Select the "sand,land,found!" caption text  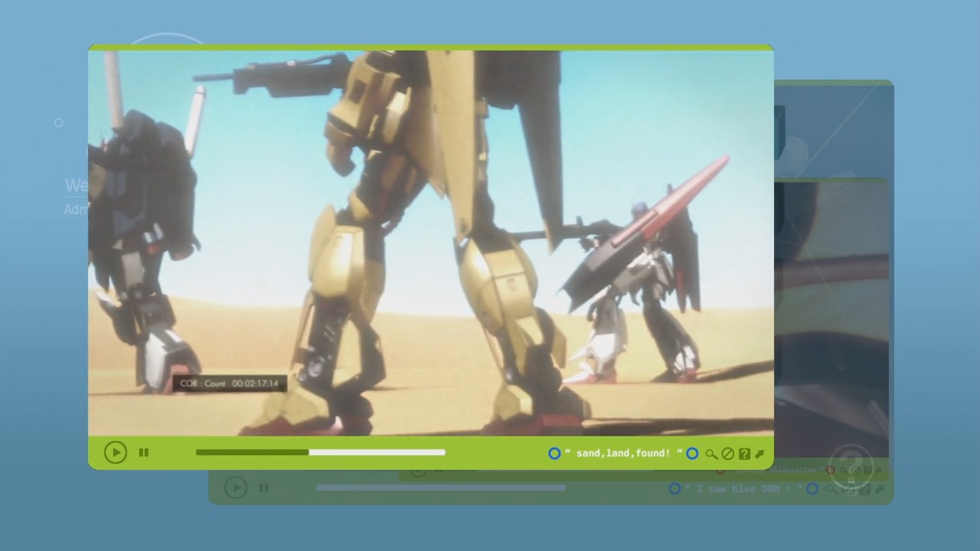(x=622, y=453)
